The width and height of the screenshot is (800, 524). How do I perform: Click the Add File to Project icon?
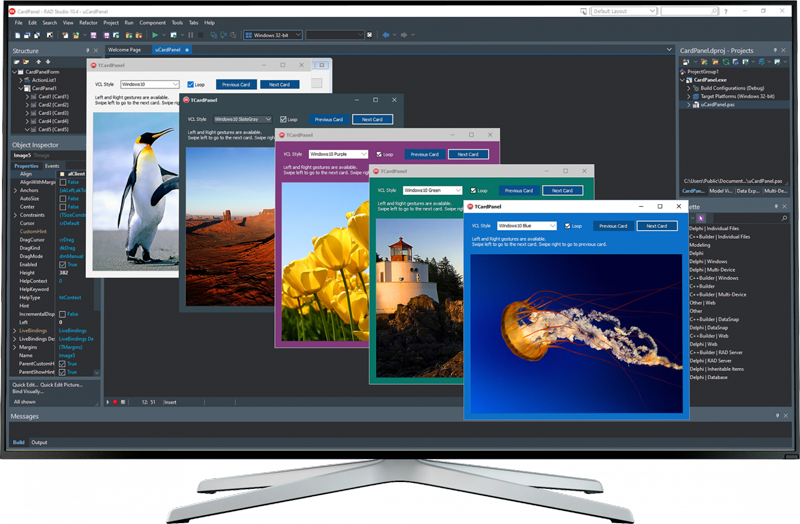tap(129, 35)
